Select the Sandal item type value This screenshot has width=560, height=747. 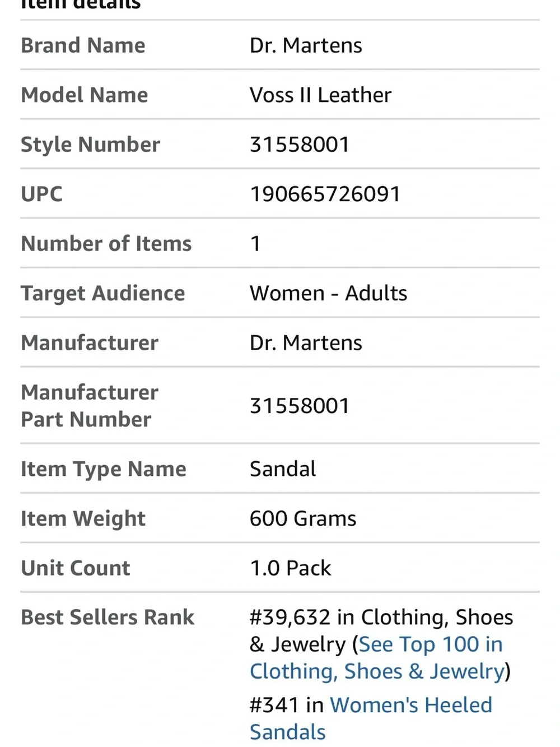coord(283,468)
